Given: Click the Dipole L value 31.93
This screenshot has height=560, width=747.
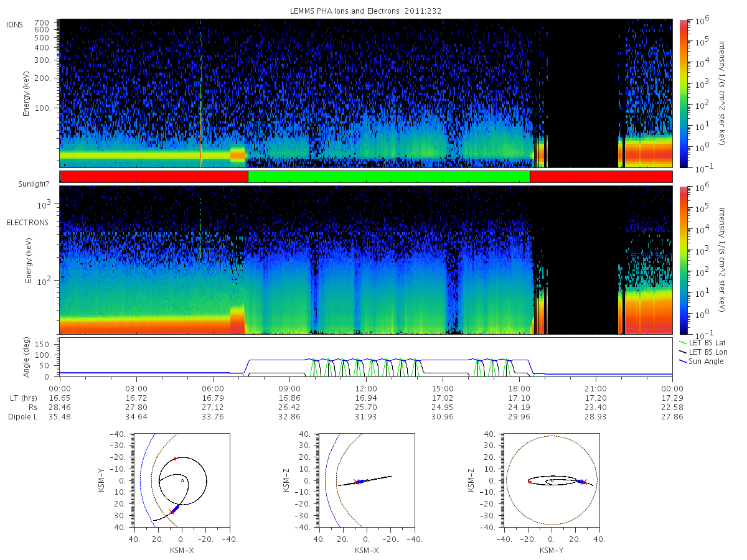Looking at the screenshot, I should click(366, 417).
